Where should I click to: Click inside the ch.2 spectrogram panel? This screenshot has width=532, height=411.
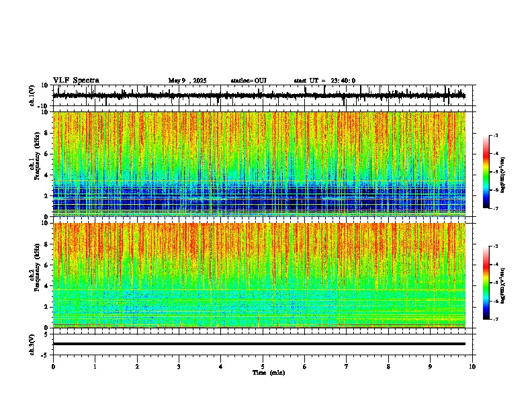tap(259, 275)
